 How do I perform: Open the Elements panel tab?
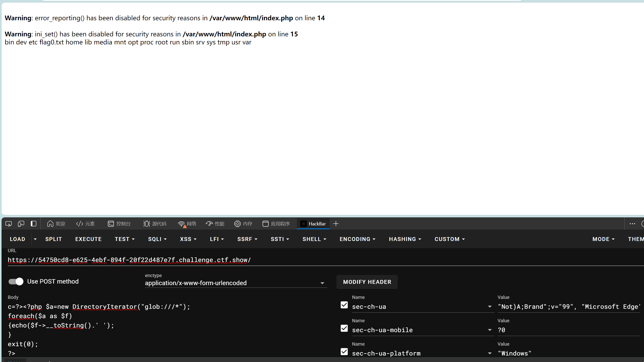tap(85, 224)
